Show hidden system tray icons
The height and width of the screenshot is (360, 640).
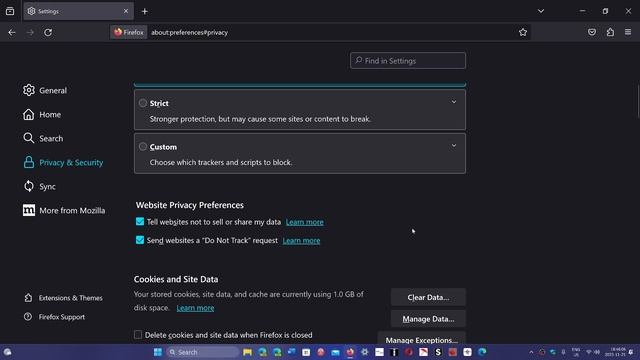(x=531, y=352)
